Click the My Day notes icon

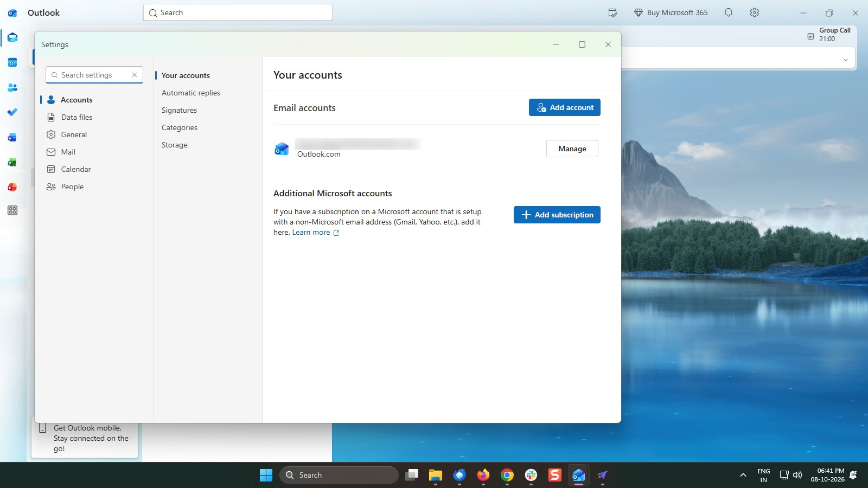coord(613,12)
